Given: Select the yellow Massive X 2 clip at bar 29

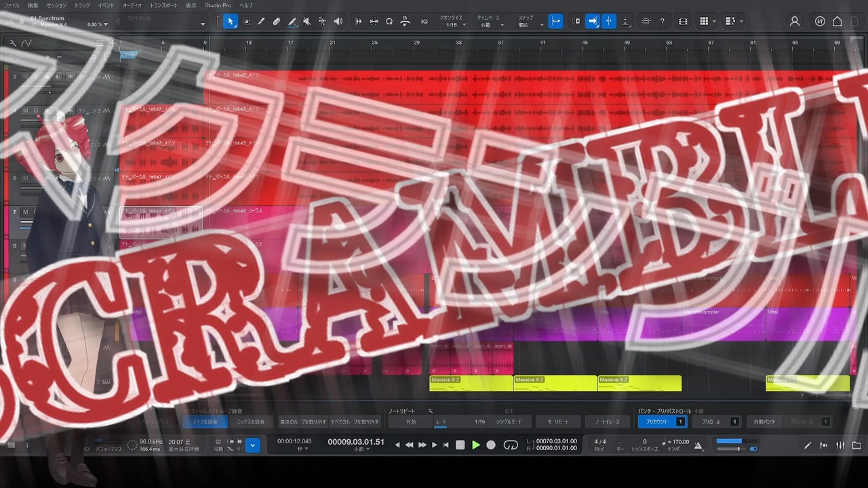Looking at the screenshot, I should tap(471, 383).
